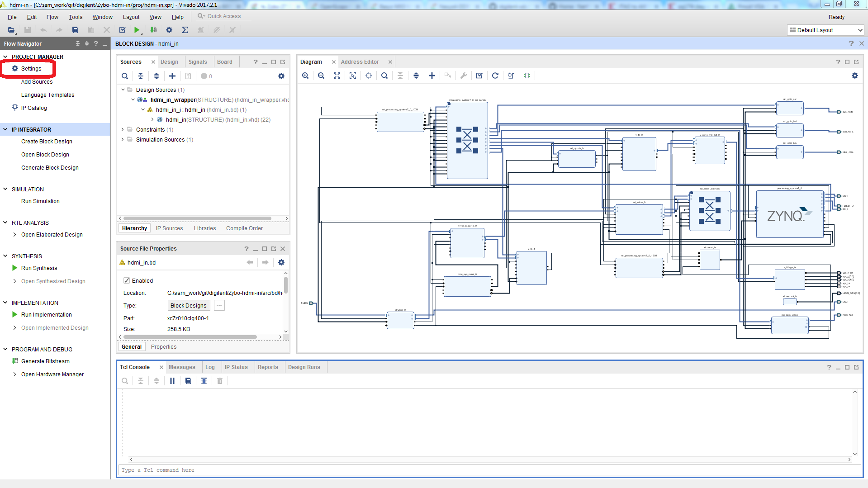Click the diagram search magnifier icon
This screenshot has height=488, width=868.
384,76
